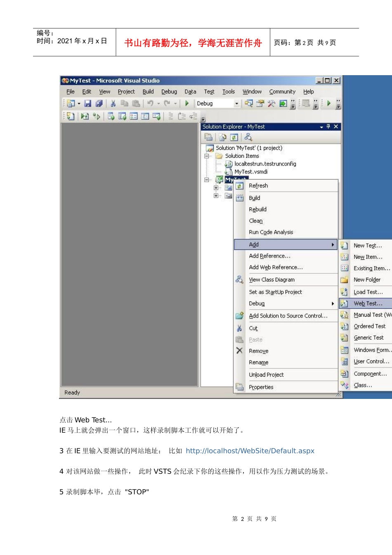Click the Properties icon in the context menu
Viewport: 392px width, 555px height.
point(239,387)
